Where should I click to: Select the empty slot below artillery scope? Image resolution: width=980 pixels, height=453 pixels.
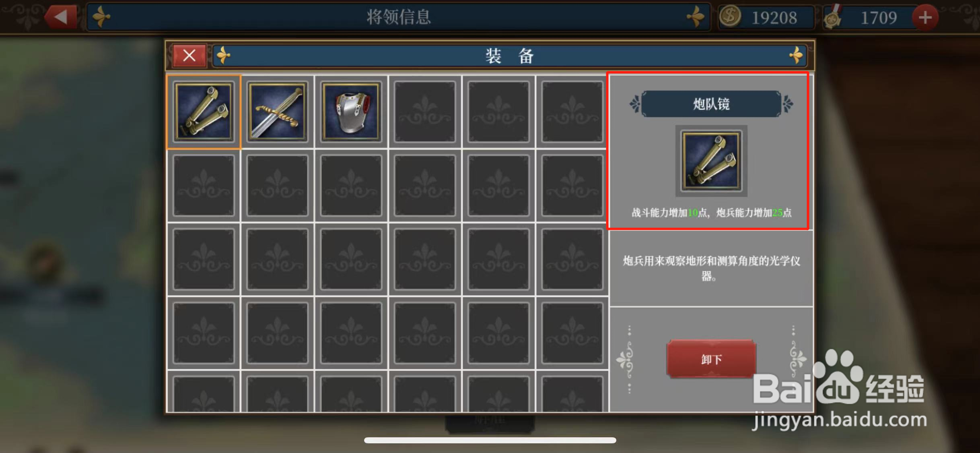pos(204,185)
